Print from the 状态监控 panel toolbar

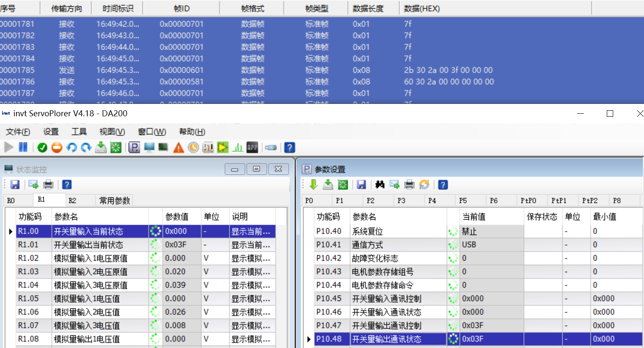click(x=48, y=184)
